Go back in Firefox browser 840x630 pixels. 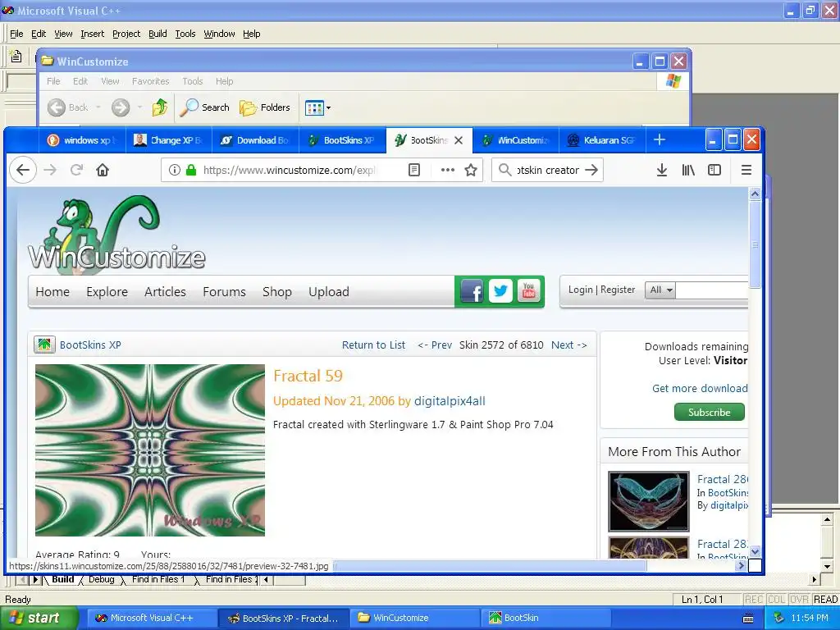click(x=23, y=171)
